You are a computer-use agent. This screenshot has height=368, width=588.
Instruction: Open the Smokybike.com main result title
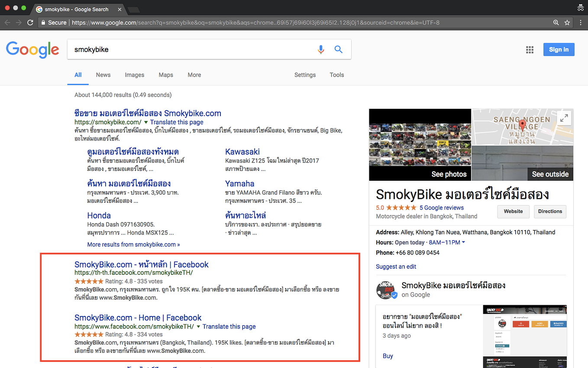[148, 113]
